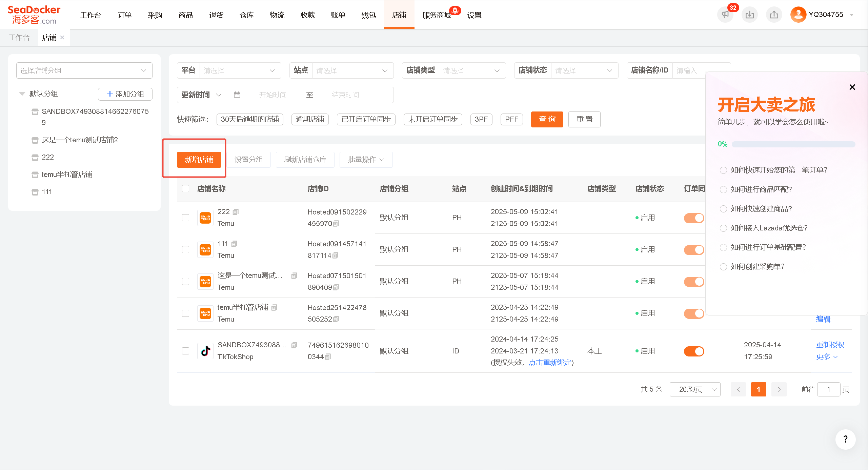This screenshot has width=868, height=470.
Task: Copy SANDBOX7493088 store name
Action: (x=294, y=345)
